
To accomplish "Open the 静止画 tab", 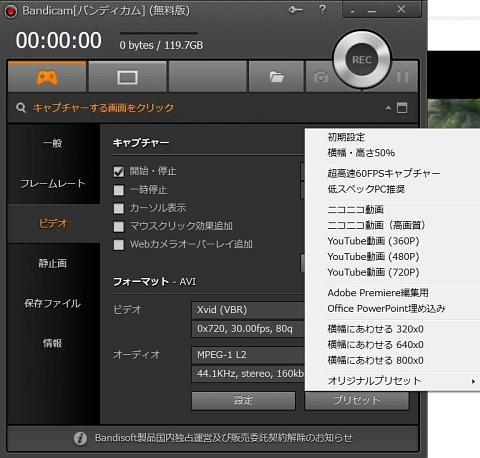I will [x=53, y=263].
